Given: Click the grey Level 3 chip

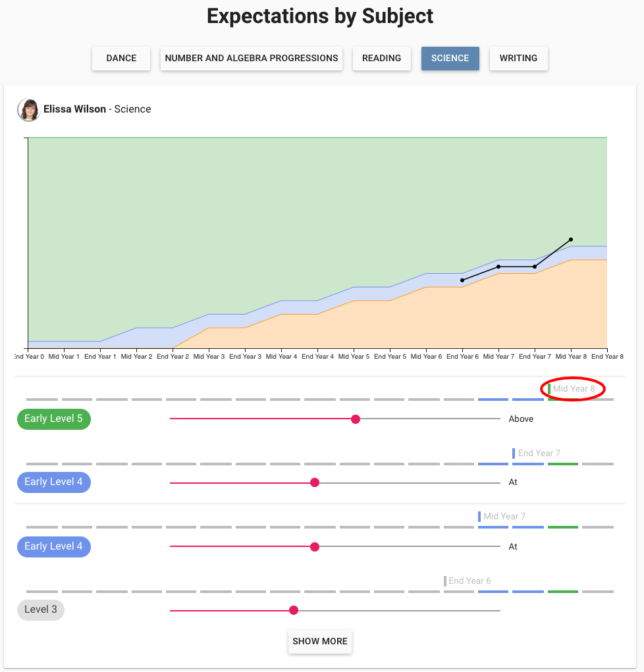Looking at the screenshot, I should click(41, 609).
